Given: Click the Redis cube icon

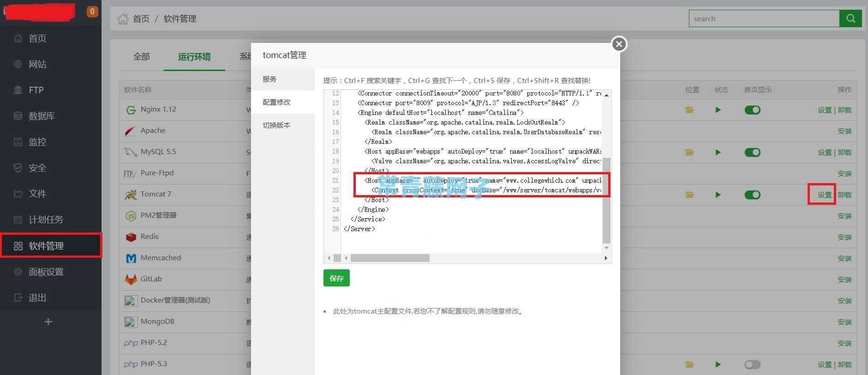Looking at the screenshot, I should [131, 237].
